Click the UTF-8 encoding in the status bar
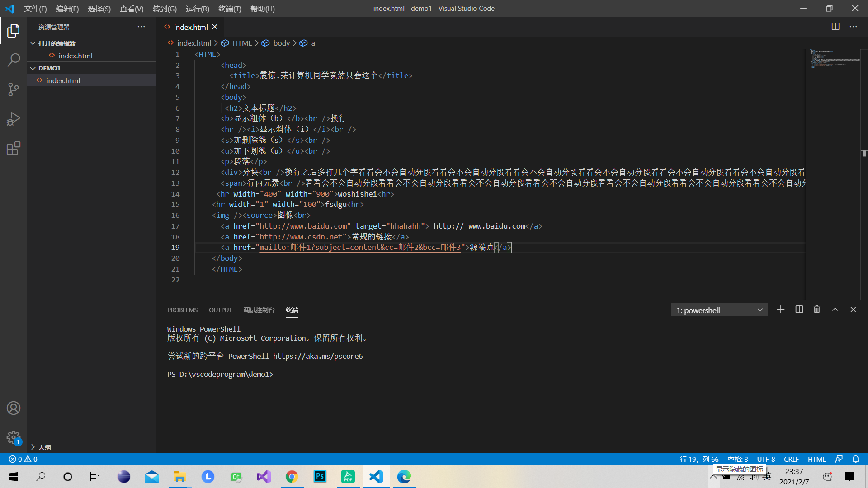Viewport: 868px width, 488px height. coord(766,459)
